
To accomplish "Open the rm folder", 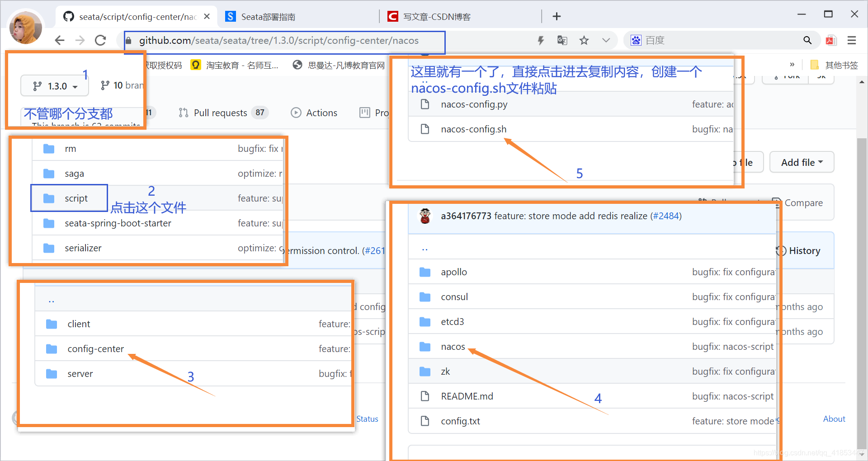I will point(71,149).
